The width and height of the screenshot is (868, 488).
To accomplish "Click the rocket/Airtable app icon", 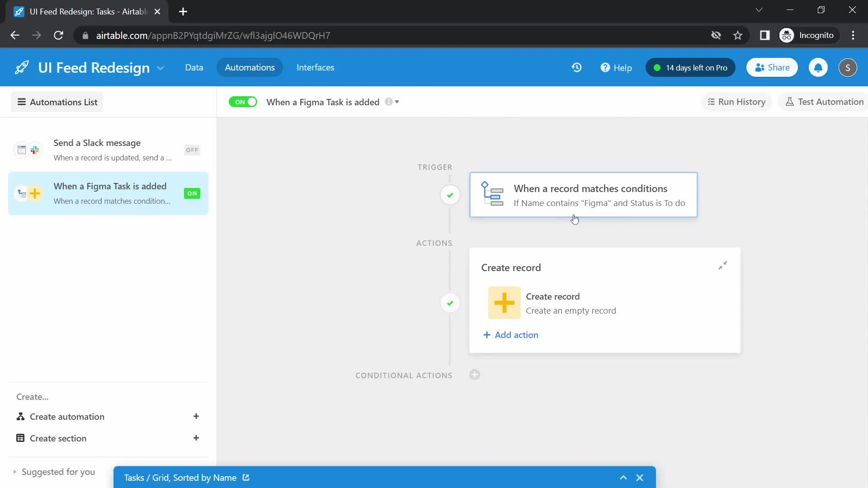I will point(21,67).
